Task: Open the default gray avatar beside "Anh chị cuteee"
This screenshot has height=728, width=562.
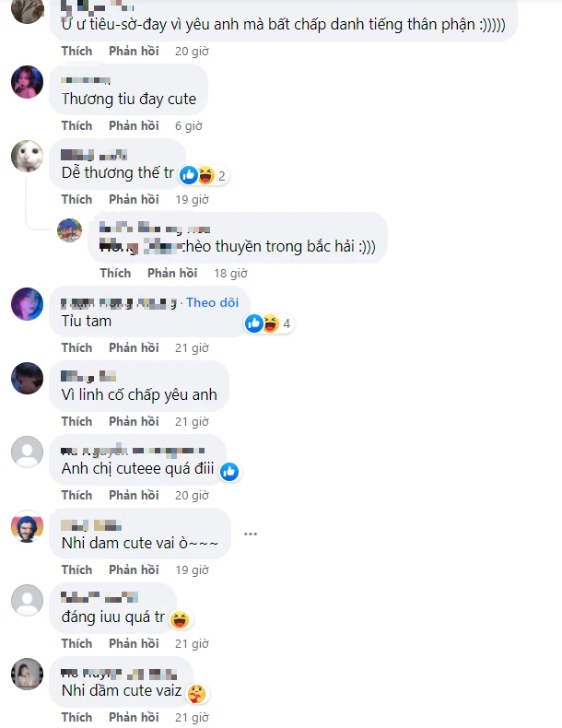Action: [28, 452]
